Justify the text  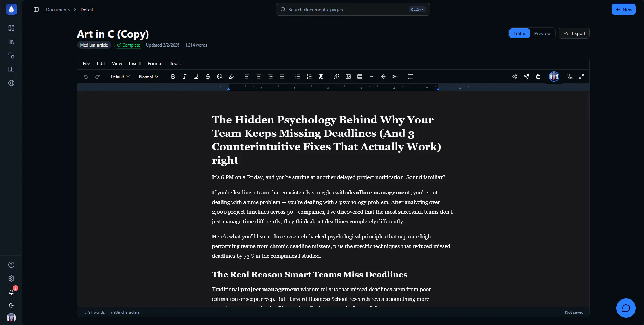(282, 77)
